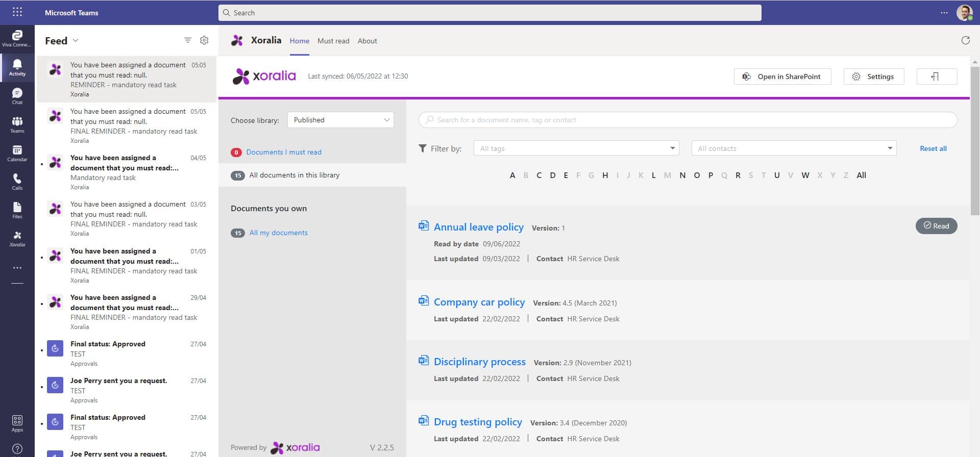The image size is (980, 457).
Task: Open Calls in the left rail
Action: coord(17,182)
